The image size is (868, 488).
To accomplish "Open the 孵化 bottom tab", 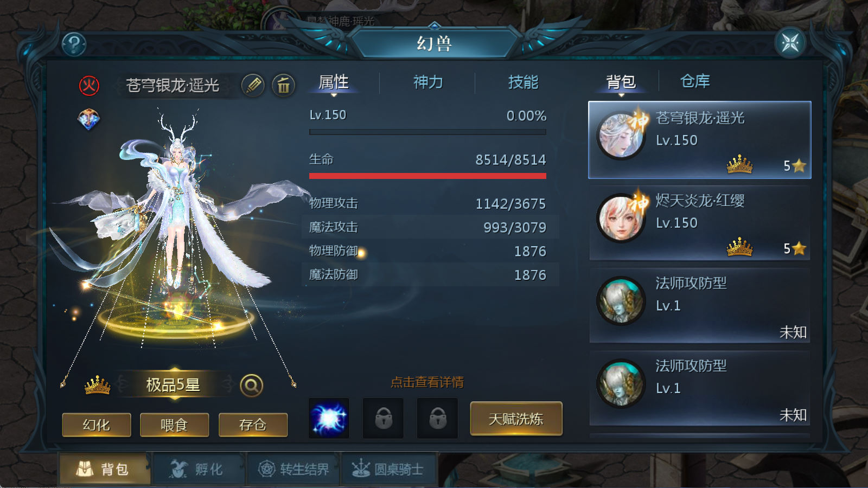I will [199, 469].
